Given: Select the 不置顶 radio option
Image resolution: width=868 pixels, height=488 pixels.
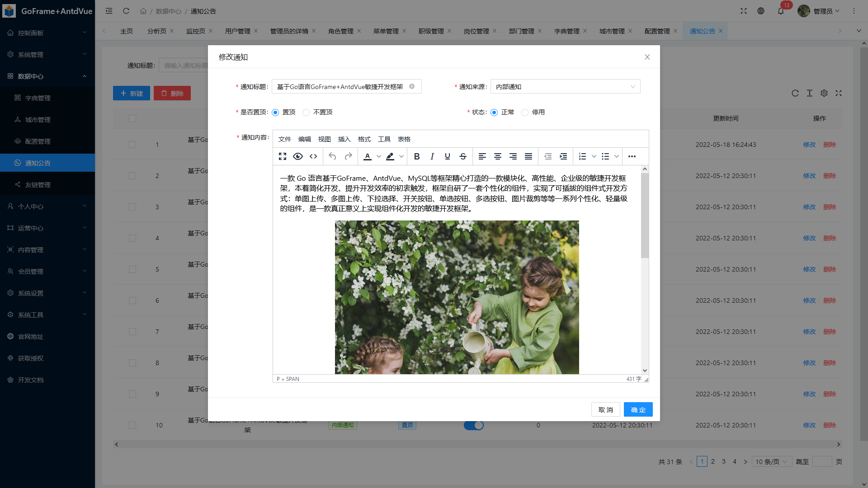Looking at the screenshot, I should coord(306,113).
